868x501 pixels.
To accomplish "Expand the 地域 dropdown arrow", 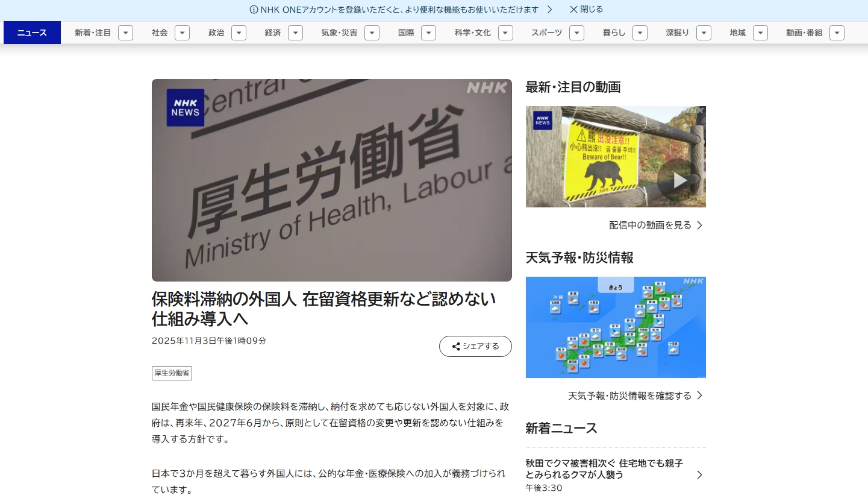I will pyautogui.click(x=760, y=33).
